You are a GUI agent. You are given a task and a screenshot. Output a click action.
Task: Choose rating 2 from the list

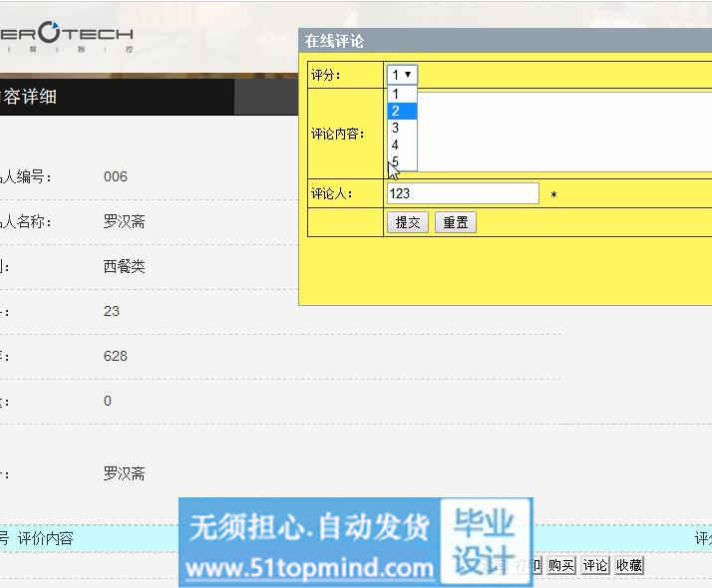401,111
